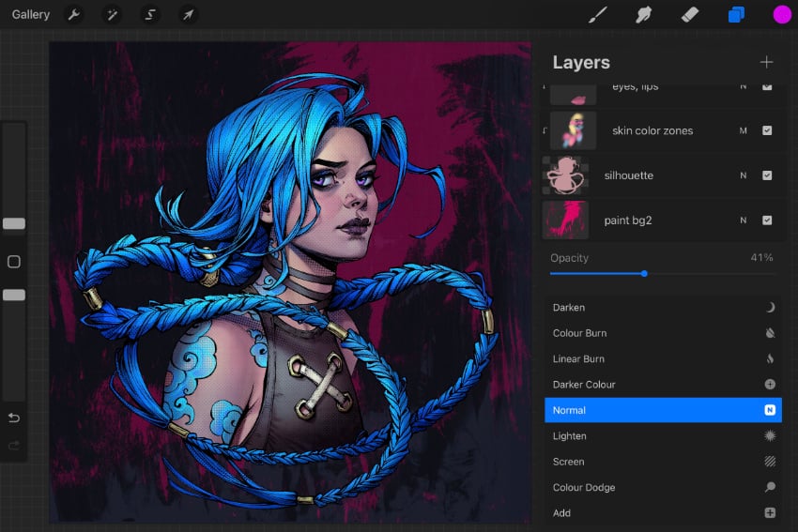The width and height of the screenshot is (798, 532).
Task: Click the Add plus square icon
Action: (x=770, y=512)
